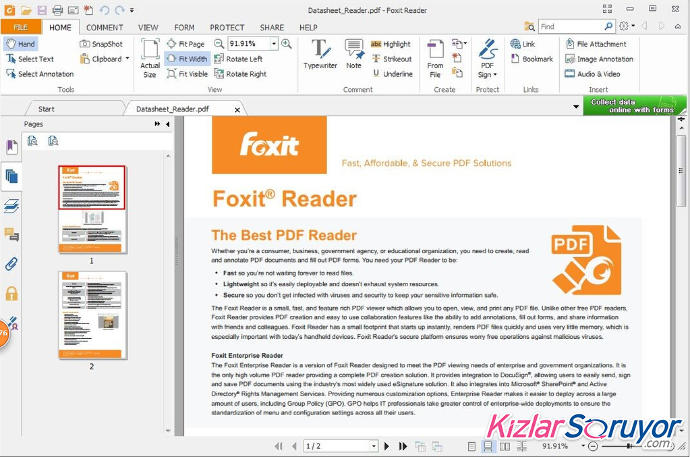Open the quick access toolbar customize arrow
Viewport: 690px width, 457px height.
point(132,10)
